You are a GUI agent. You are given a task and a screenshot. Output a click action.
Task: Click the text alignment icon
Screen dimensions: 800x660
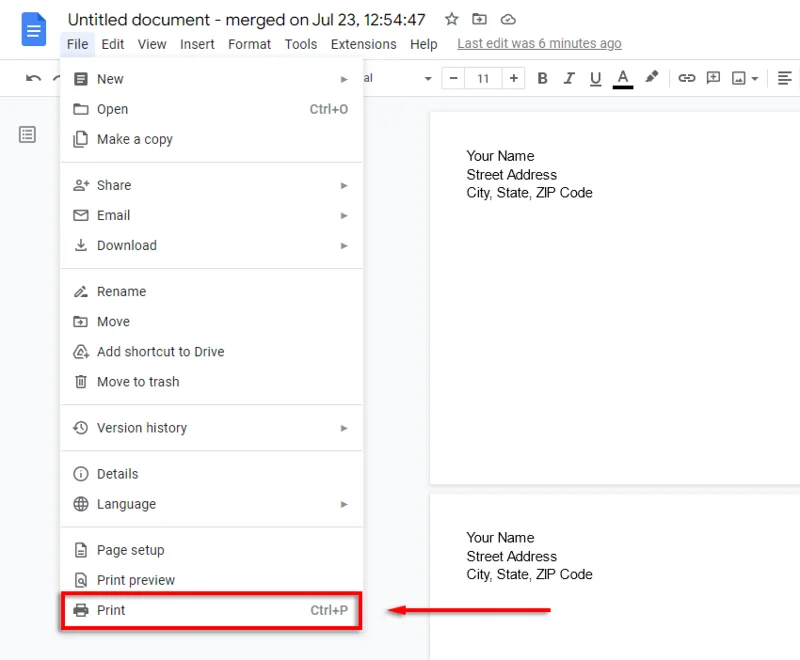pyautogui.click(x=784, y=78)
